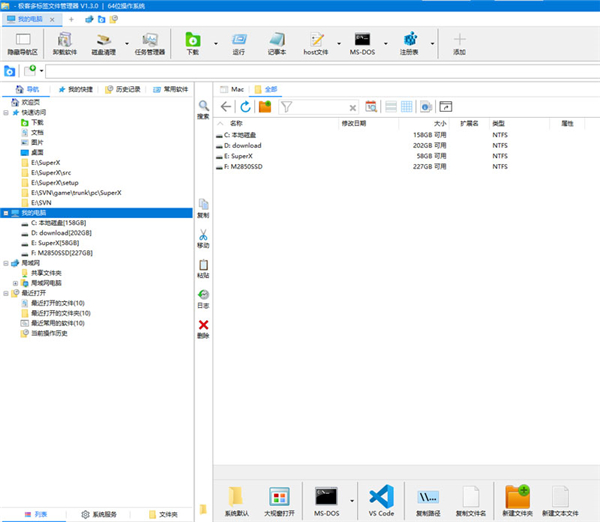The height and width of the screenshot is (522, 600).
Task: Click the VS Code icon in bottom toolbar
Action: (x=380, y=498)
